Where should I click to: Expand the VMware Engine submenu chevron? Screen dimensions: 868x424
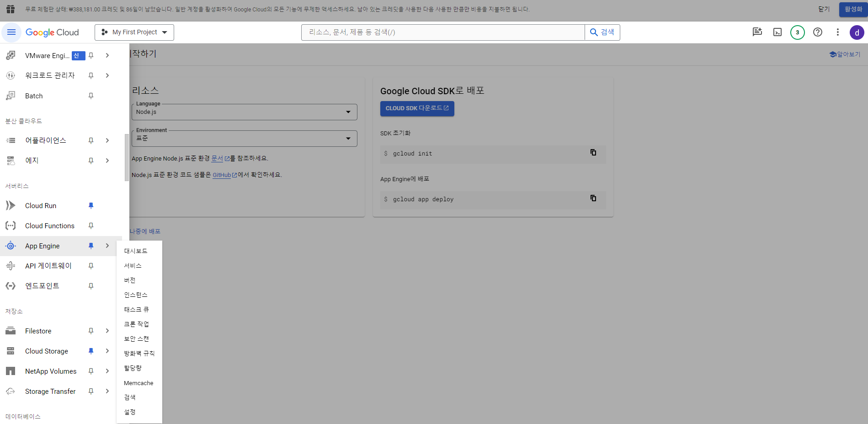107,55
